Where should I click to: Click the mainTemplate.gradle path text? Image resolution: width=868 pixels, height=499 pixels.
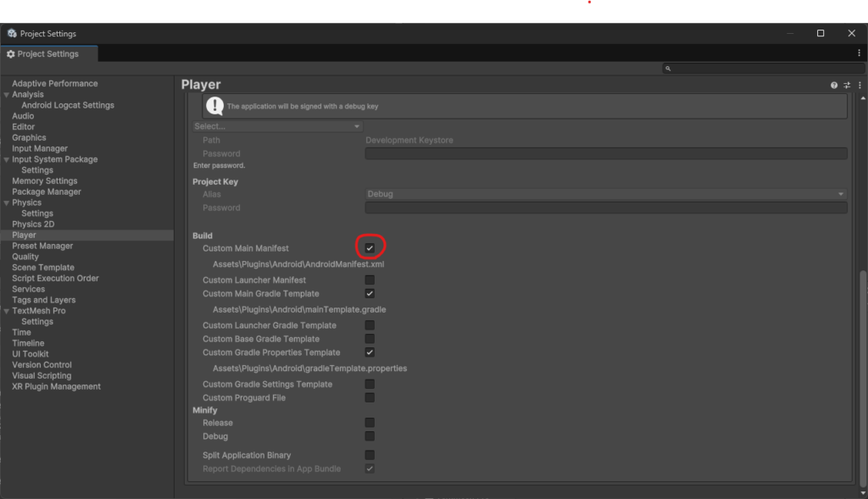pyautogui.click(x=299, y=310)
